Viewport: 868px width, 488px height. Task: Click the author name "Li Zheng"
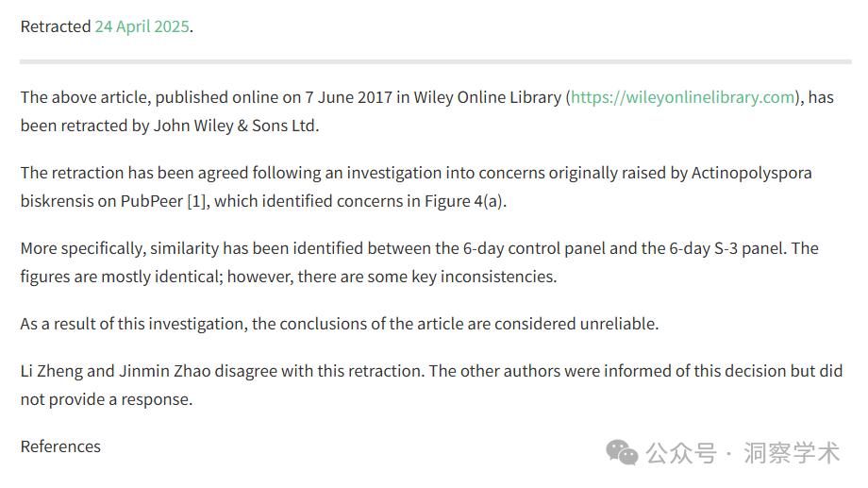pos(52,371)
